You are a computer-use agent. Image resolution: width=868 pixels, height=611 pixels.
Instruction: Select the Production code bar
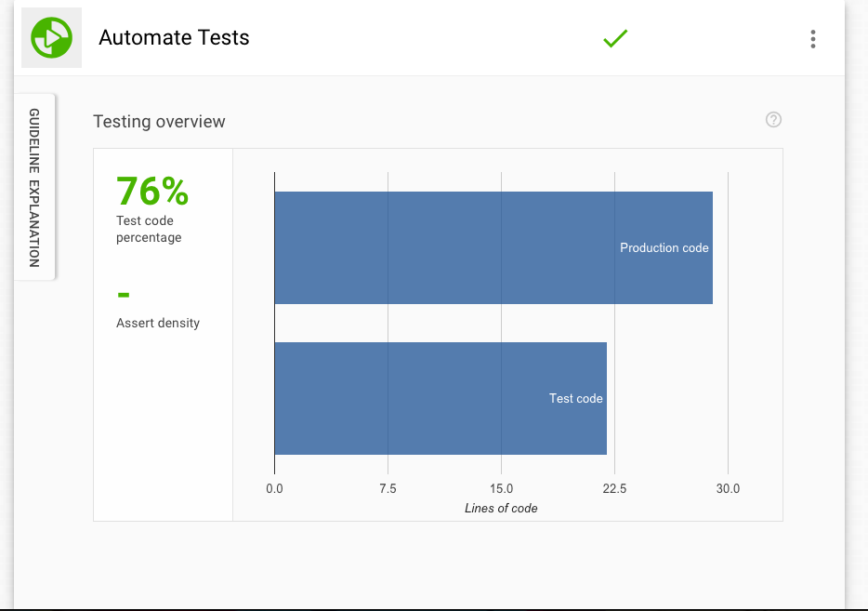tap(493, 247)
